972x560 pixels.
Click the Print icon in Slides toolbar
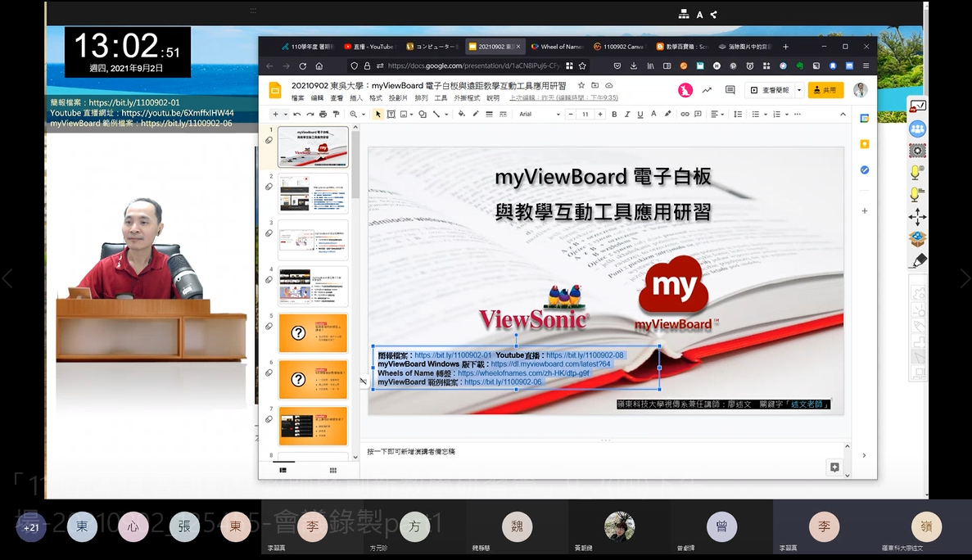[x=323, y=115]
